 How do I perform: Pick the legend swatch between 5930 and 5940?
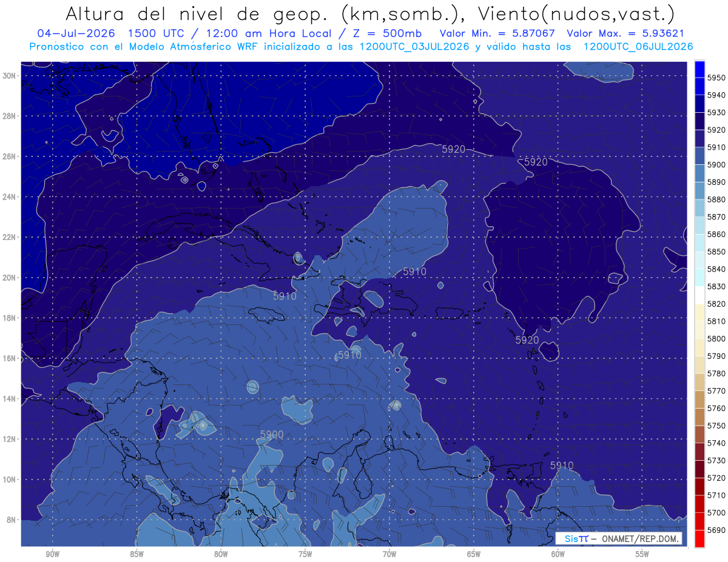pyautogui.click(x=699, y=104)
